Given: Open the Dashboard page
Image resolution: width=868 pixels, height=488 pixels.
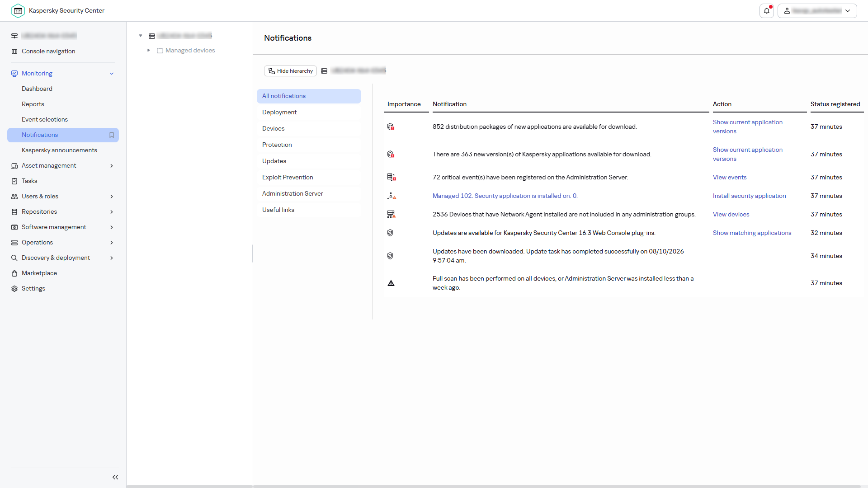Looking at the screenshot, I should tap(37, 89).
